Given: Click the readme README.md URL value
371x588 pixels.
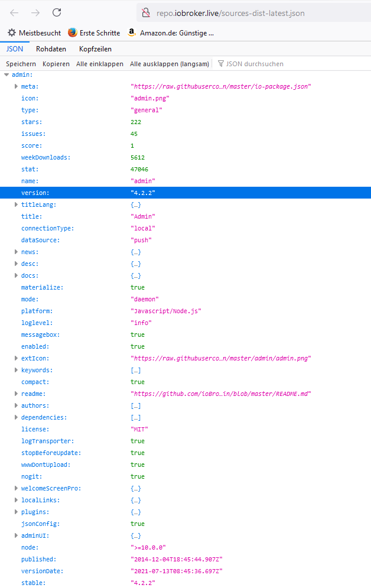Looking at the screenshot, I should (221, 394).
